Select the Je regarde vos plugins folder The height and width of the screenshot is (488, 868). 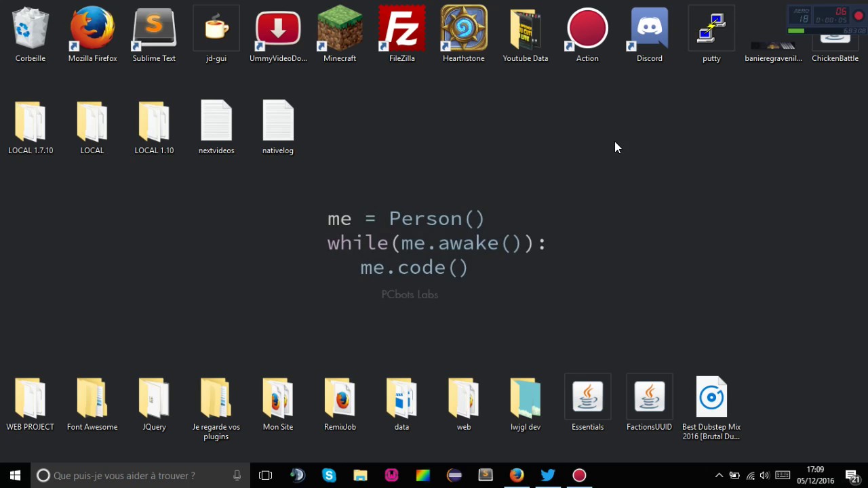216,408
